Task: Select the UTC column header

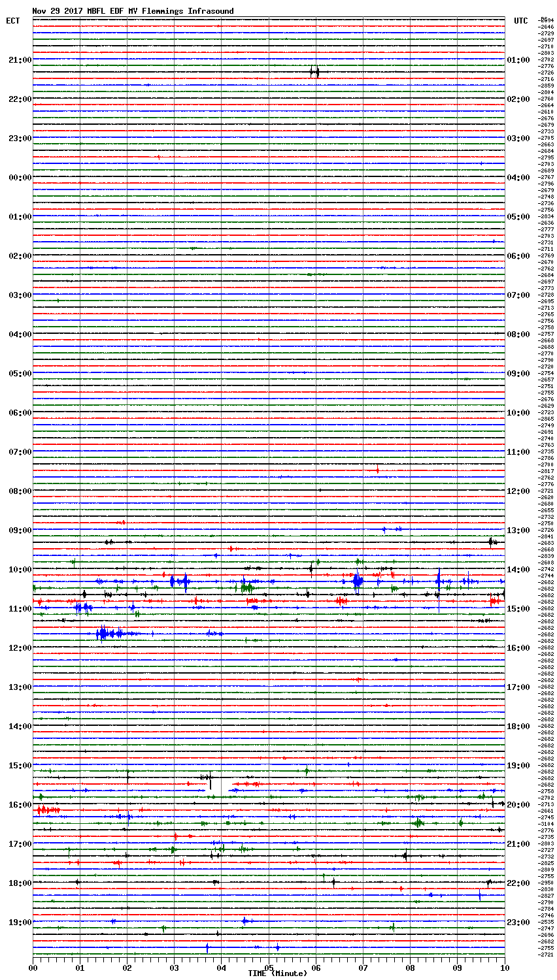Action: pos(520,21)
